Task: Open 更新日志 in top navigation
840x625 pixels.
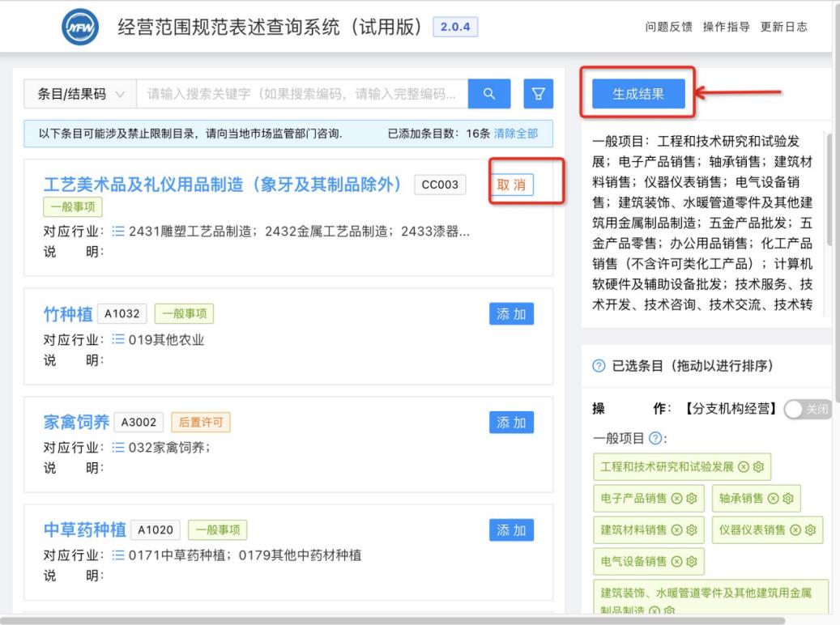Action: pyautogui.click(x=783, y=28)
